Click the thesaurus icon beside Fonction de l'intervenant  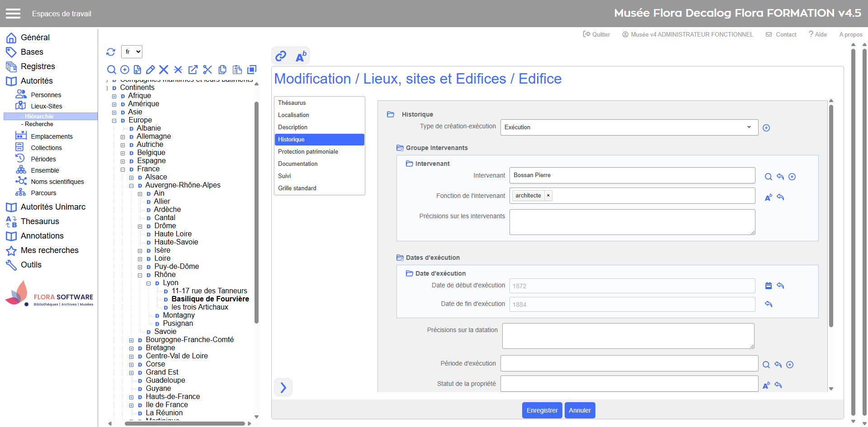pos(768,197)
